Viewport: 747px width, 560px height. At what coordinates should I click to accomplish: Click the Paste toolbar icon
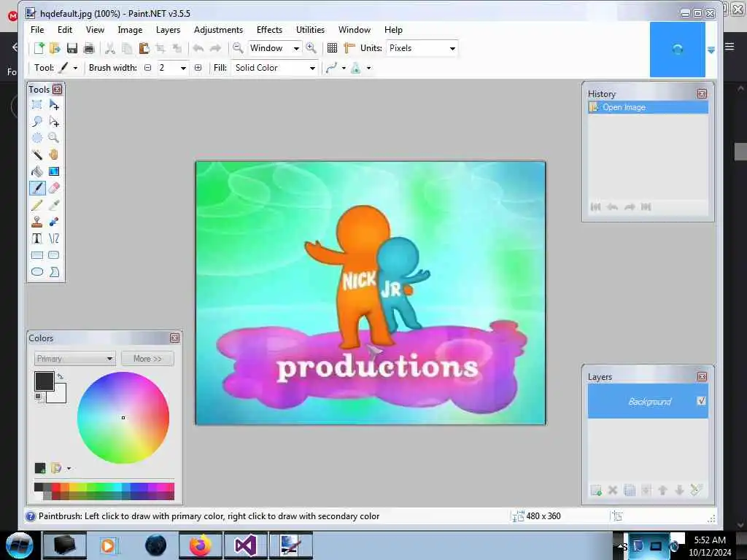coord(144,48)
